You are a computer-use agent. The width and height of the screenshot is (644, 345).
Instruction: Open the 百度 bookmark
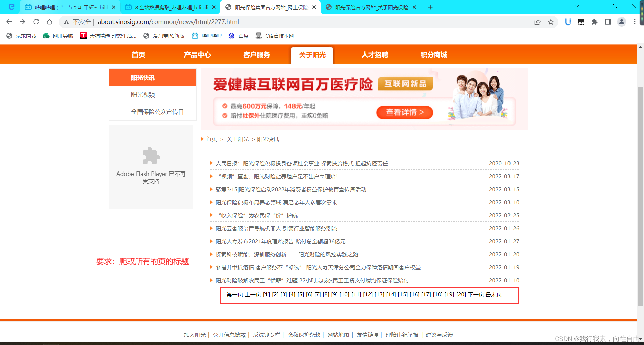coord(239,36)
